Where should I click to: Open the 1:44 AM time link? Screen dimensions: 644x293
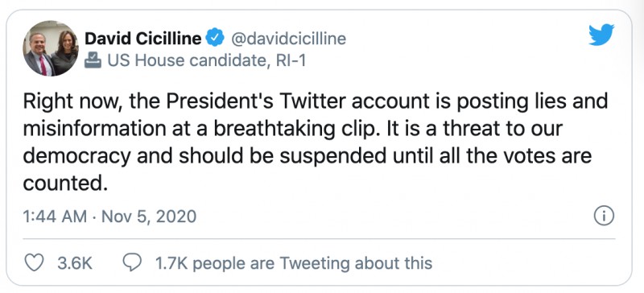[55, 217]
